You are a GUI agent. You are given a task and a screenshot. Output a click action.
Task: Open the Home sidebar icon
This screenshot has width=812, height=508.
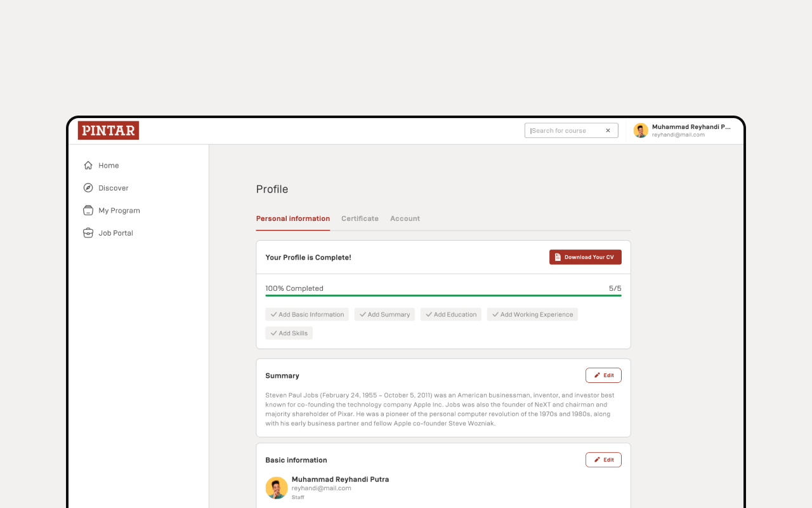click(88, 165)
